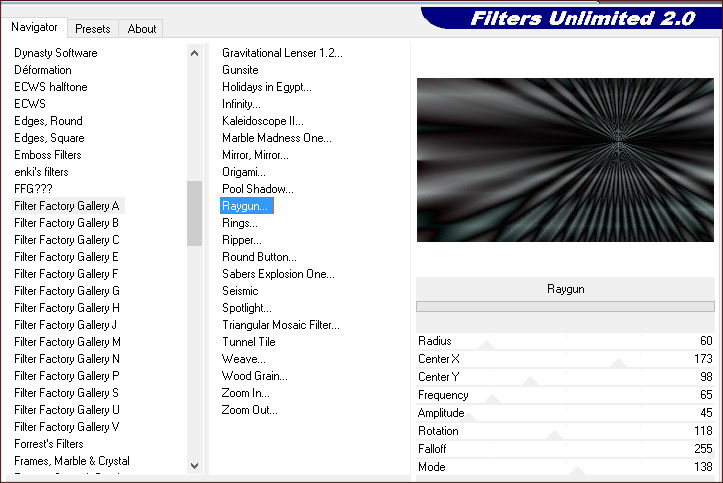Select Filter Factory Gallery V
723x483 pixels.
[x=67, y=427]
